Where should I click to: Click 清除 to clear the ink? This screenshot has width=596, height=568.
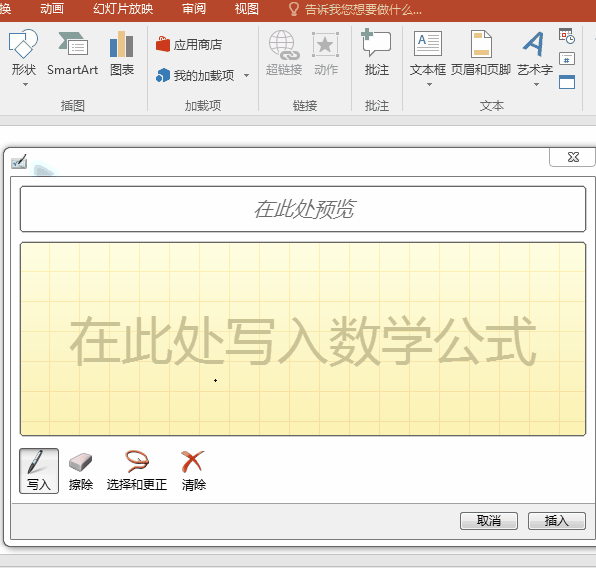click(193, 471)
